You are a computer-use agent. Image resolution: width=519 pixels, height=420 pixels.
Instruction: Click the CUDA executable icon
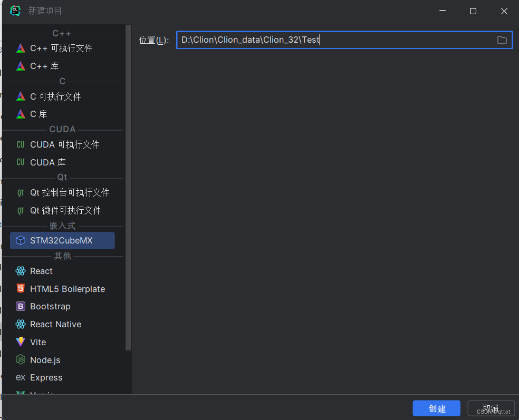click(21, 144)
